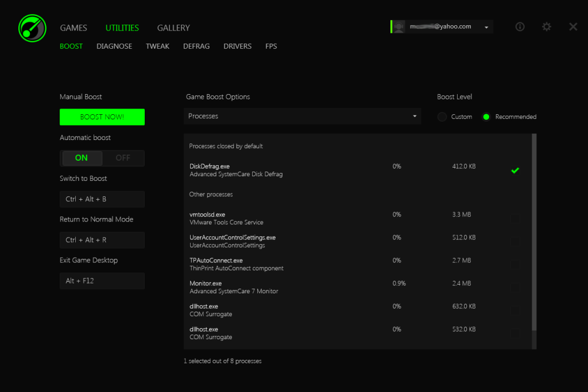Click the 'Advanced SystemCare 7 Monitor' description
This screenshot has width=588, height=392.
pyautogui.click(x=234, y=291)
